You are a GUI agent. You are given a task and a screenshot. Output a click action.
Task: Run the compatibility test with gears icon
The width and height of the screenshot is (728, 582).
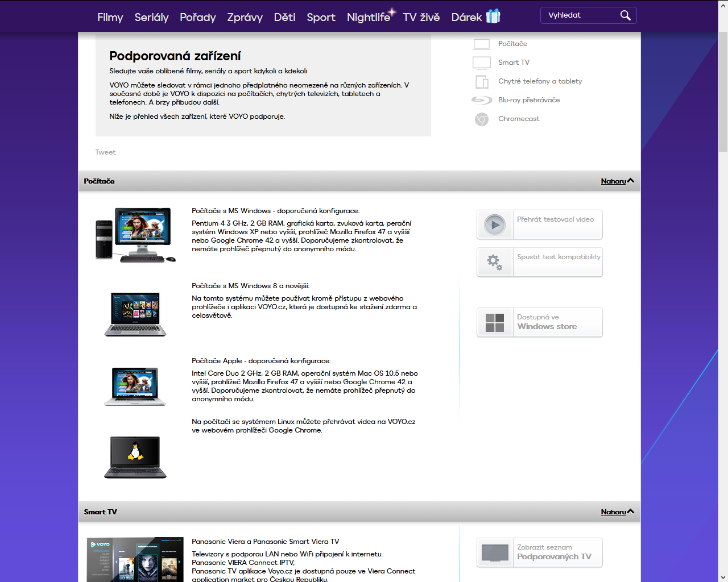coord(539,262)
